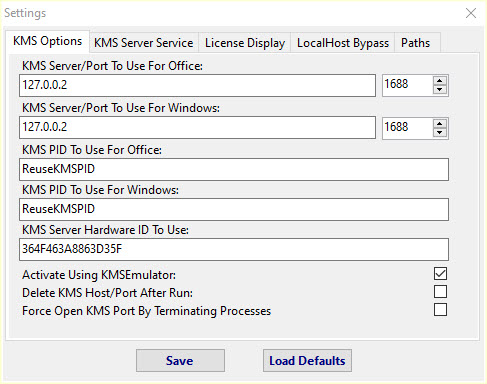The image size is (487, 384).
Task: Click the KMS Server Hardware ID field
Action: click(234, 249)
